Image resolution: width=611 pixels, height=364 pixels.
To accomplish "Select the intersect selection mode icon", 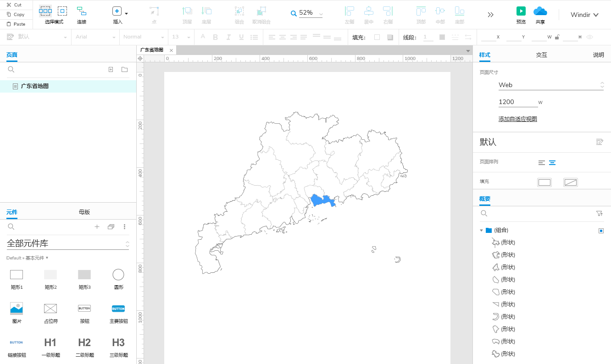I will tap(45, 11).
